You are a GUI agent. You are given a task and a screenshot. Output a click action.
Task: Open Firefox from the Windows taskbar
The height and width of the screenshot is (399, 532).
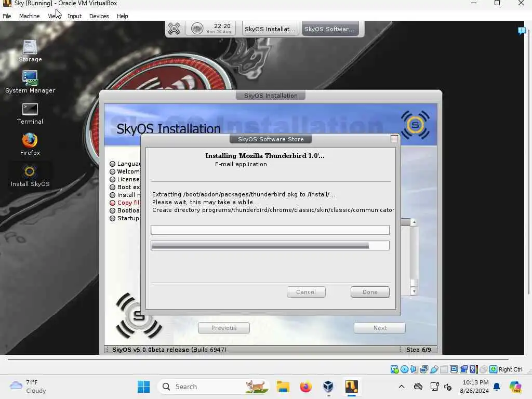tap(305, 387)
